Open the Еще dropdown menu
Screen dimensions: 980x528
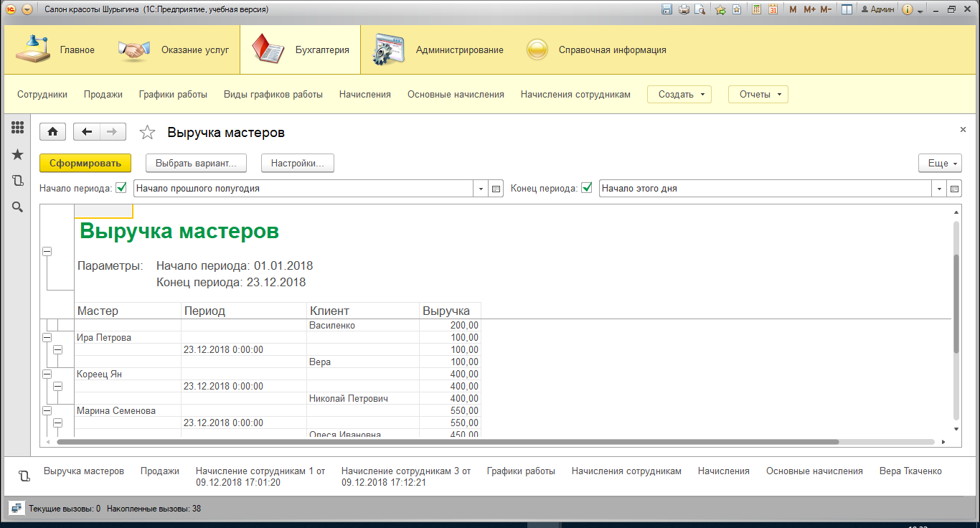point(940,164)
